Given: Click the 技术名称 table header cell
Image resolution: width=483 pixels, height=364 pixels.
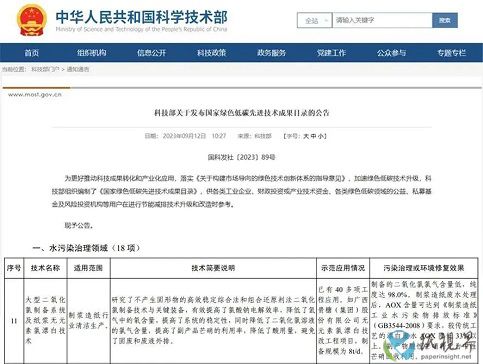Looking at the screenshot, I should (45, 268).
